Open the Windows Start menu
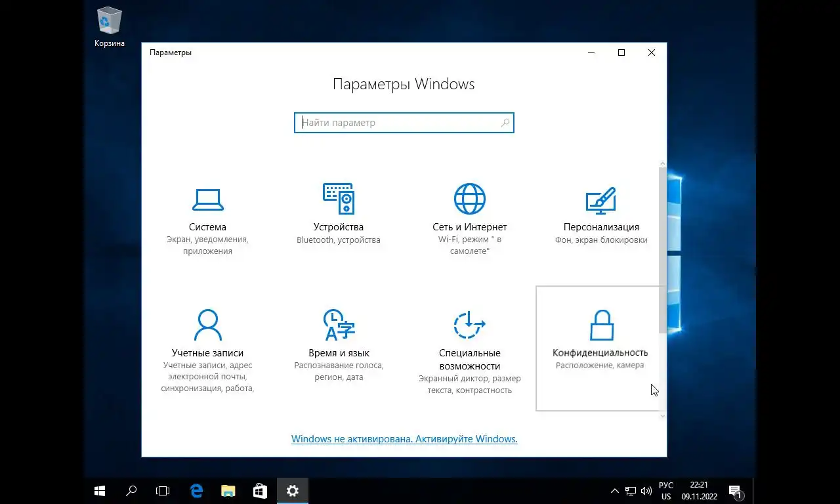840x504 pixels. tap(100, 490)
